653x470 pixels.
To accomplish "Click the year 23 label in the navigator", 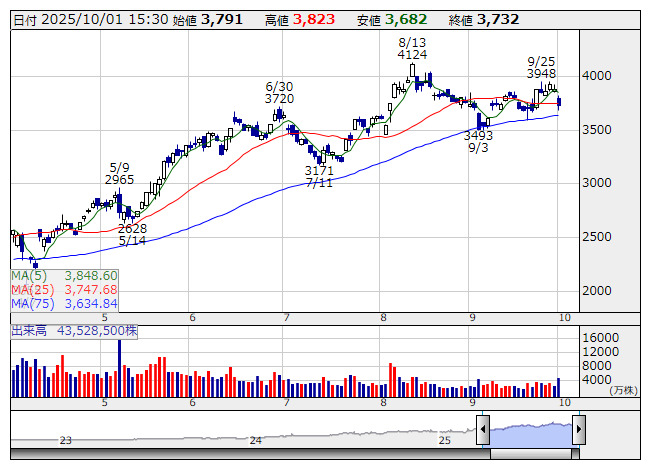I will [65, 440].
